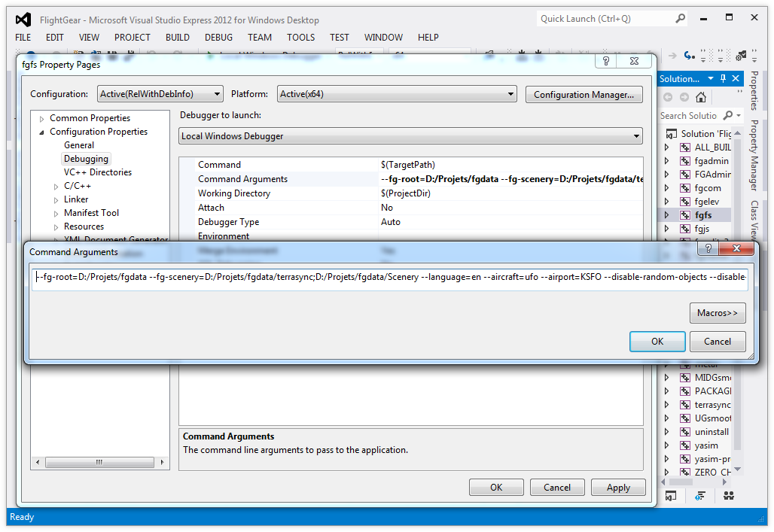Open the Solution Explorer panel dropdown arrow
The width and height of the screenshot is (774, 532).
711,78
